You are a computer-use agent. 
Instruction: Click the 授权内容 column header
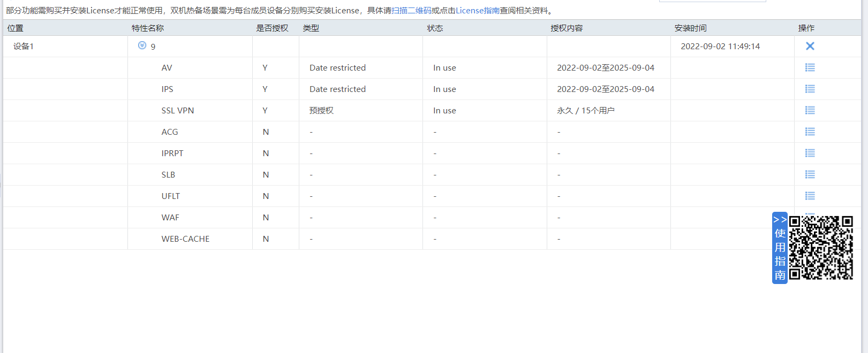(567, 28)
